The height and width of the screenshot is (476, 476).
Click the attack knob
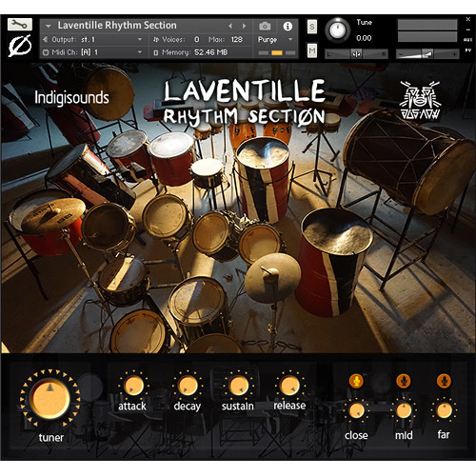133,386
